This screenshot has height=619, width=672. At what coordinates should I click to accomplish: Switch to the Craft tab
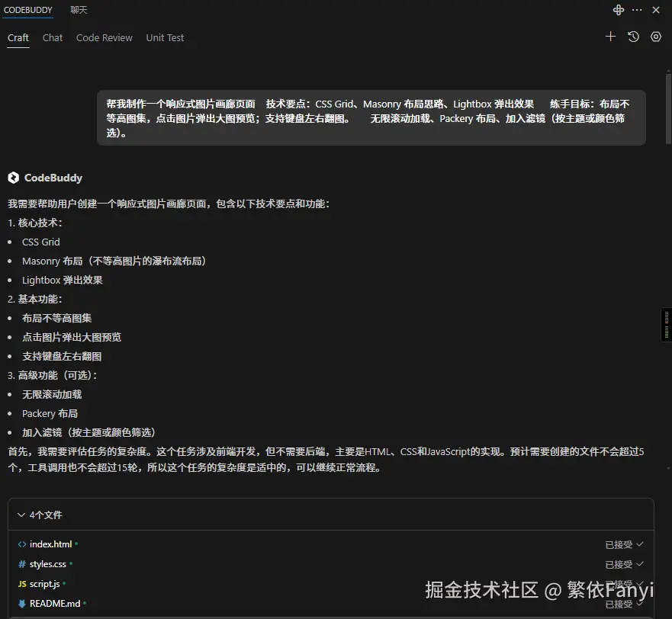[18, 37]
